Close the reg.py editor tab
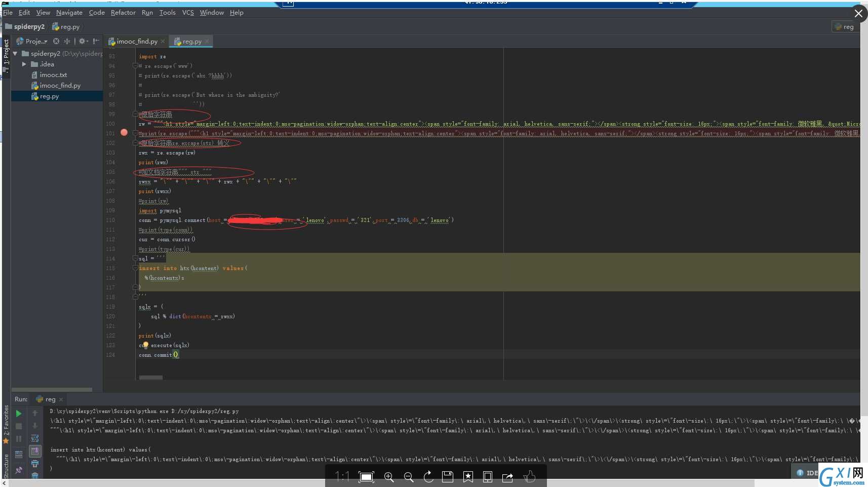868x487 pixels. coord(207,42)
